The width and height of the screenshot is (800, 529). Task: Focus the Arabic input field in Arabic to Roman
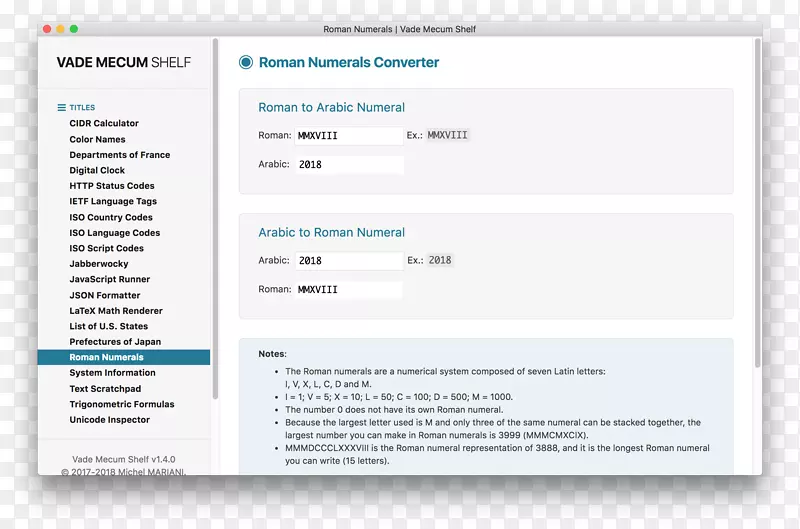(x=348, y=260)
